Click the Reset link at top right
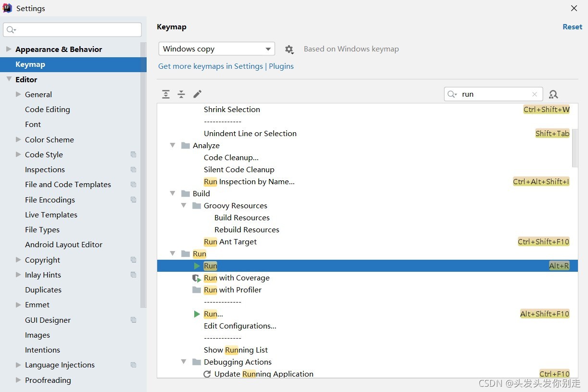This screenshot has height=392, width=588. click(x=572, y=27)
